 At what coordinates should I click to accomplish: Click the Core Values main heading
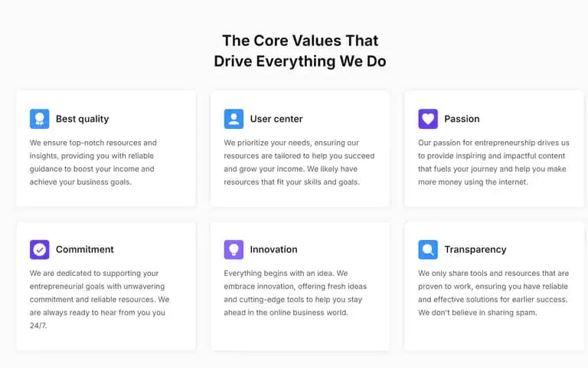[x=300, y=51]
